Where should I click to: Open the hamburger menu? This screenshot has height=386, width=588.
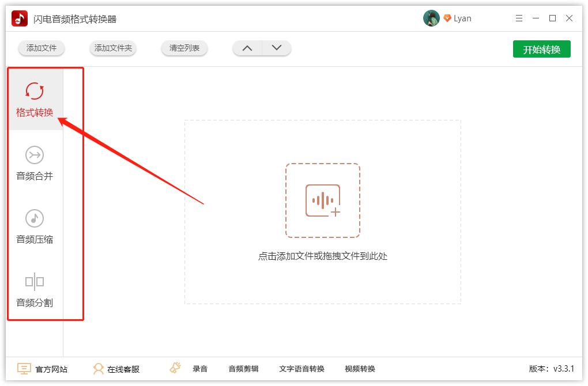(x=518, y=18)
